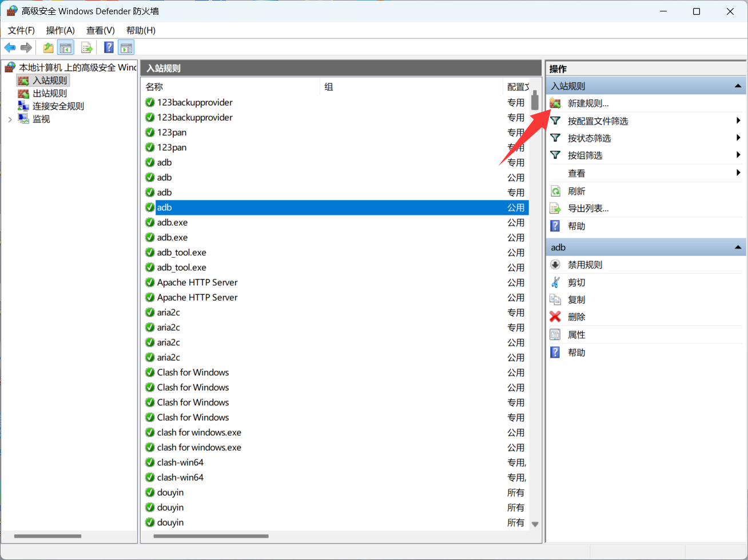The height and width of the screenshot is (560, 748).
Task: Toggle the console tree pane toolbar button
Action: (66, 48)
